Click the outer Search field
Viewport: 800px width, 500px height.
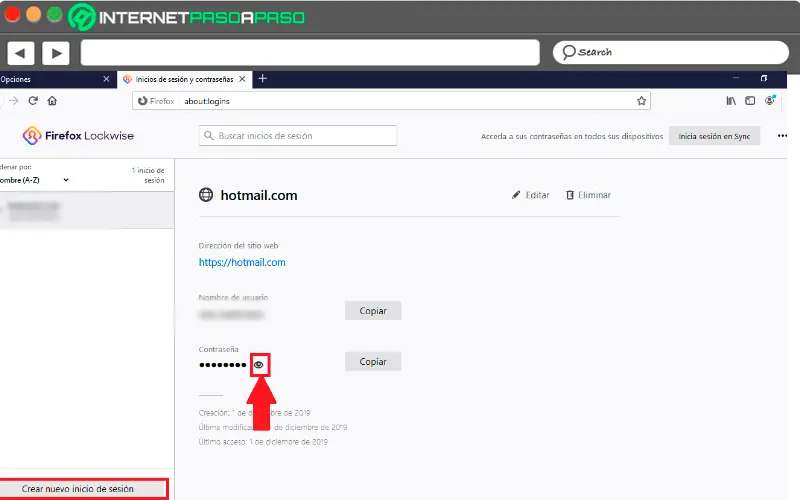(671, 53)
